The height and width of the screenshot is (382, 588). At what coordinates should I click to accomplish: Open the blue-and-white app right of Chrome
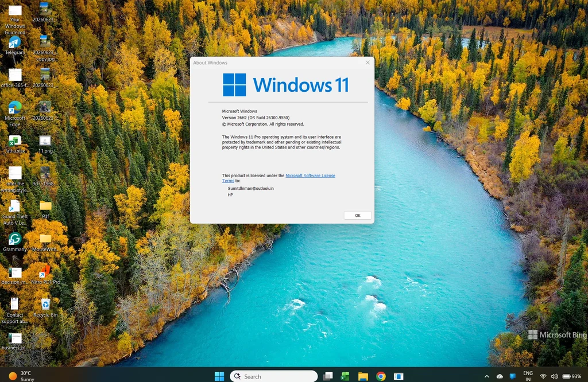pos(399,376)
